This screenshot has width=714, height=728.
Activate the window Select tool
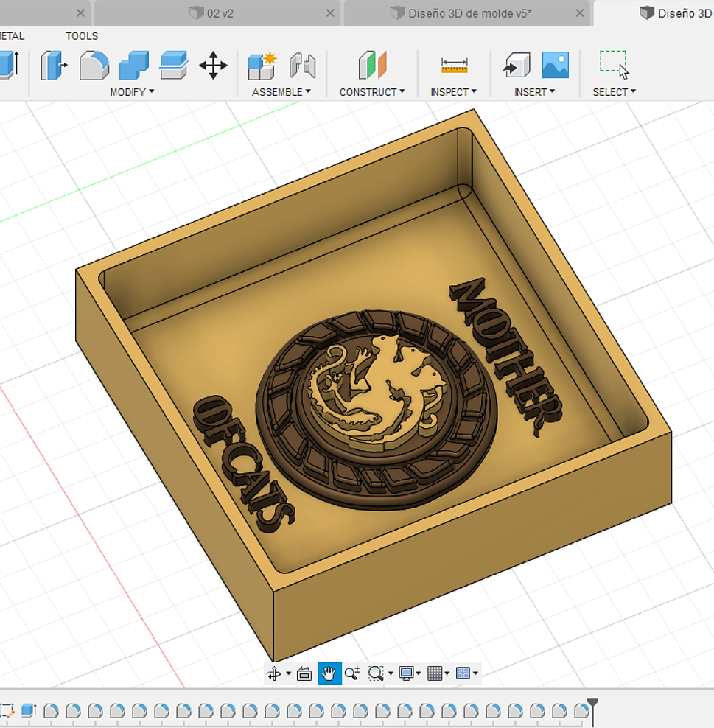614,65
